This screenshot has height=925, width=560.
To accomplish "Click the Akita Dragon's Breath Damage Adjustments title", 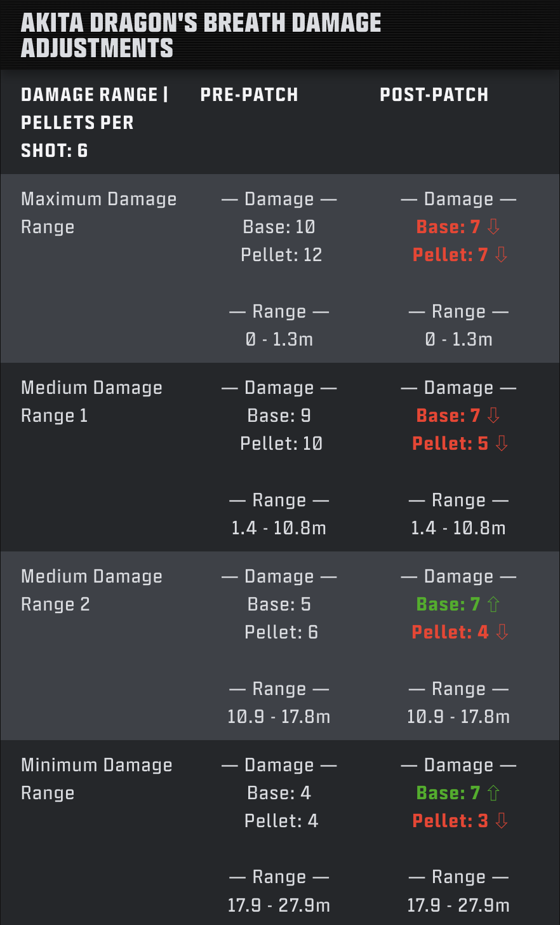I will (201, 35).
